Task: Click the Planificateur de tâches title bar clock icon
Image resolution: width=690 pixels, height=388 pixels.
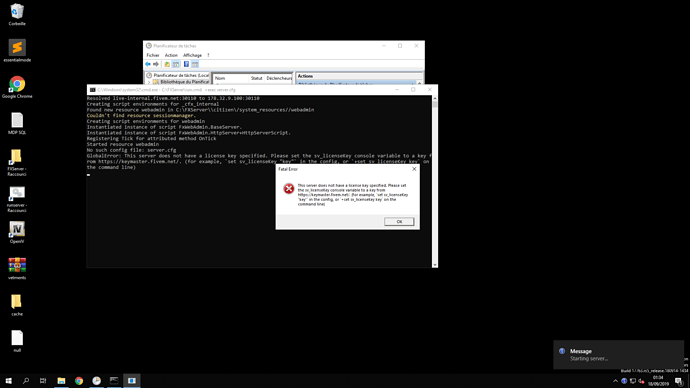Action: point(149,46)
